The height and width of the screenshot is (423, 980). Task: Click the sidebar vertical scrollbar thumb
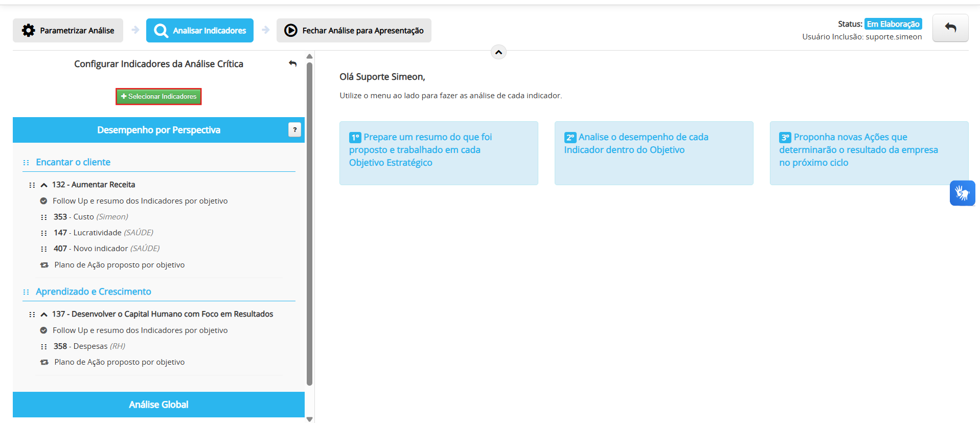click(309, 224)
